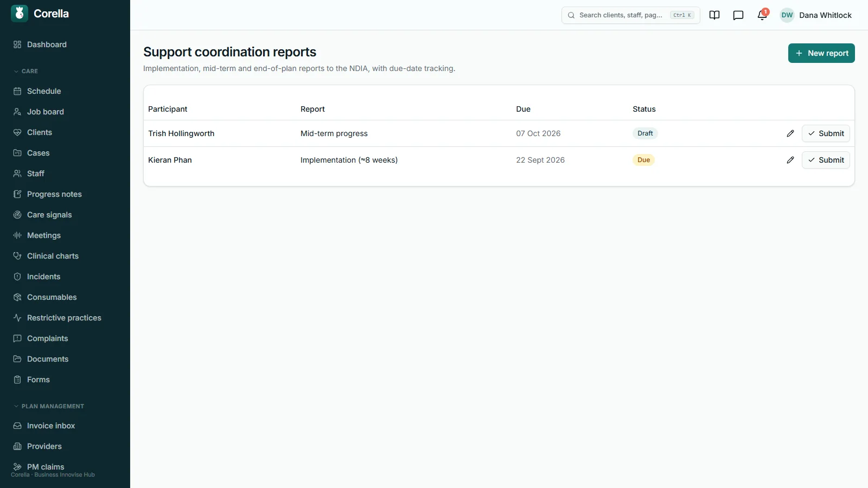Collapse the PLAN MANAGEMENT sidebar section
The image size is (868, 488).
tap(49, 406)
